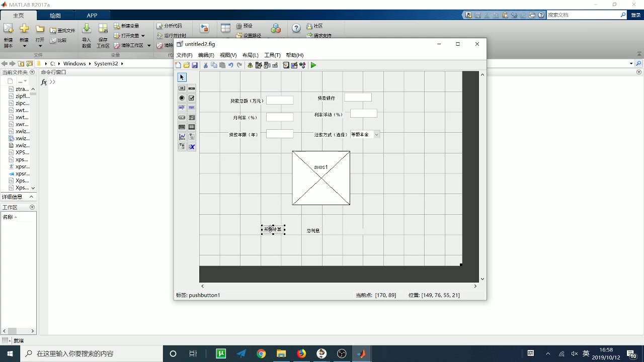This screenshot has width=644, height=362.
Task: Pick the Push Button component tool
Action: (x=182, y=88)
